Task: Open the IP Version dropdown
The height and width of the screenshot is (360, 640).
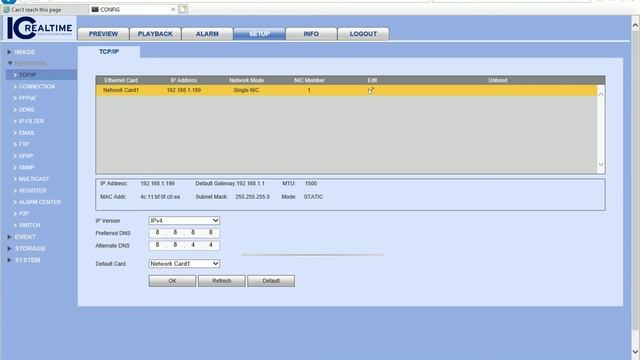Action: tap(184, 220)
